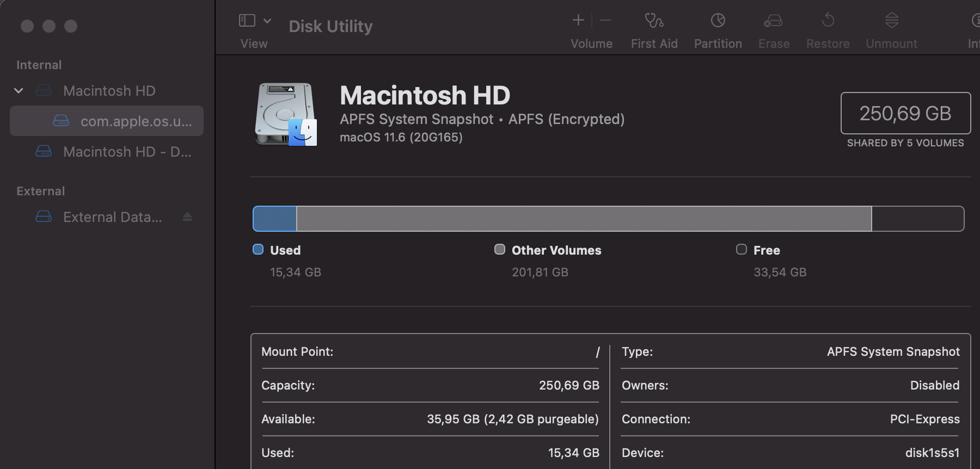The image size is (980, 469).
Task: Click 35,95 GB (2,42 GB purgeable) value
Action: pos(513,419)
